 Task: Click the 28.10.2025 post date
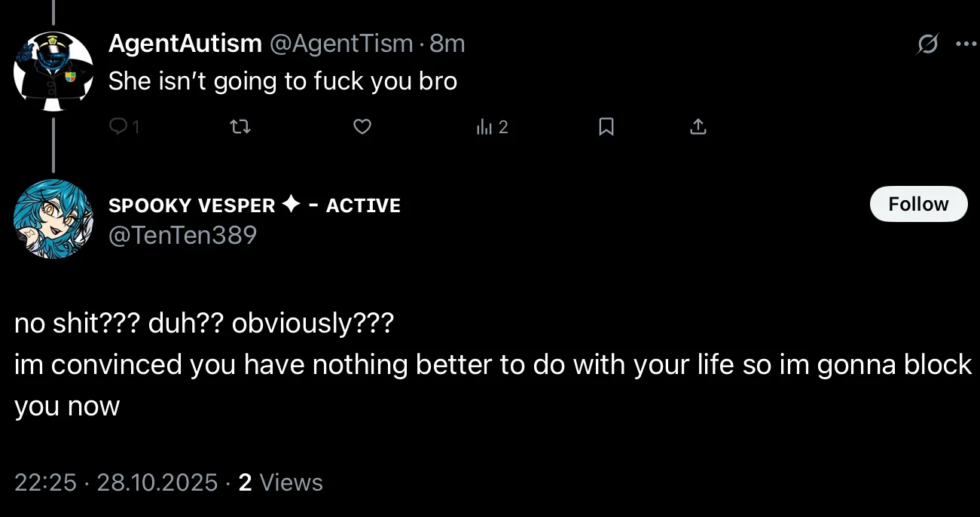pos(157,482)
